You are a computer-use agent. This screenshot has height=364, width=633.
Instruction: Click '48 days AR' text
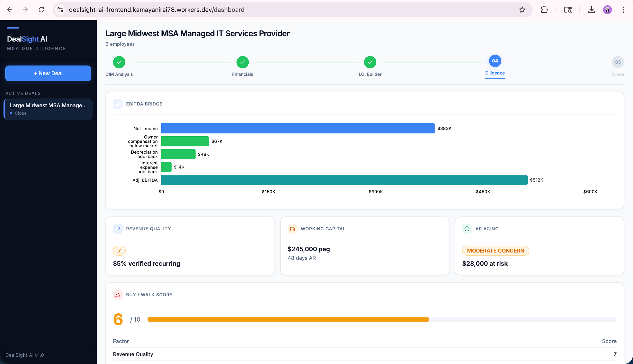tap(302, 258)
